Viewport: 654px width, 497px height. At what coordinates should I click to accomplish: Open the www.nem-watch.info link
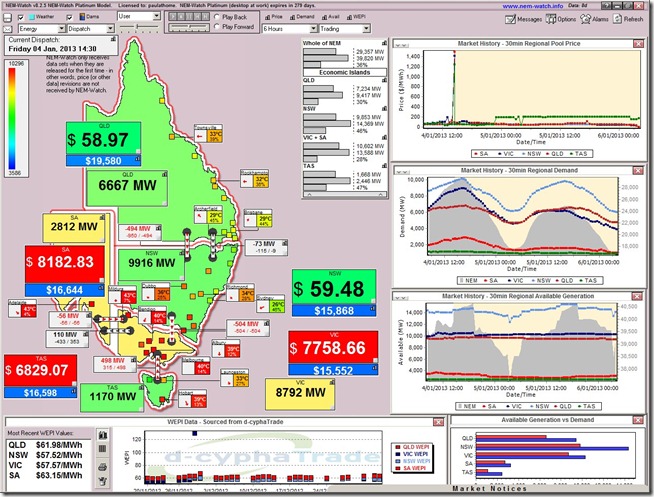533,6
